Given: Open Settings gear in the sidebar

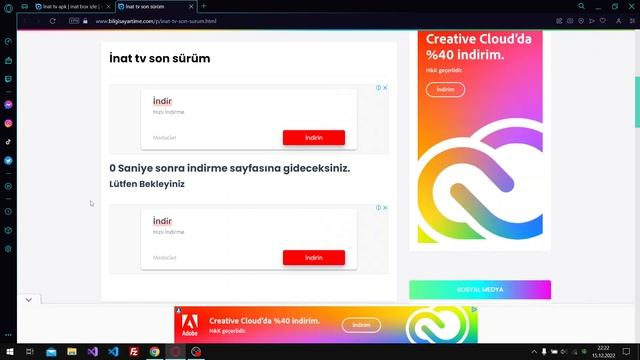Looking at the screenshot, I should tap(8, 249).
